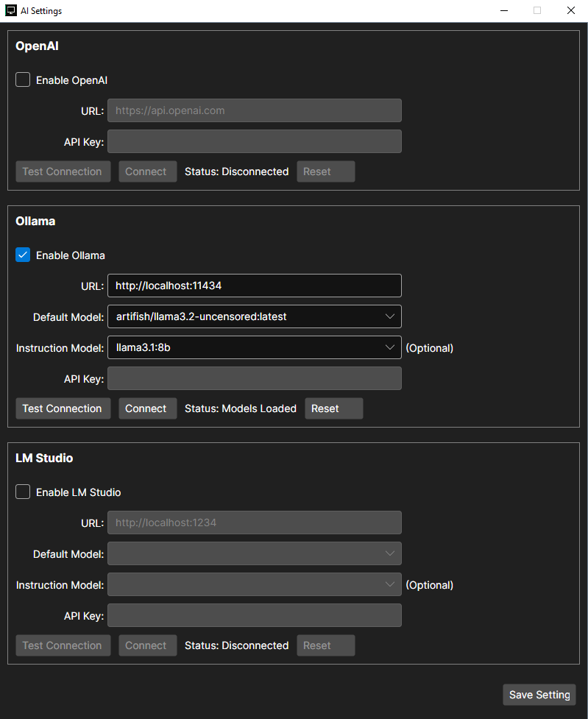Maximize the AI Settings window
588x719 pixels.
point(537,11)
